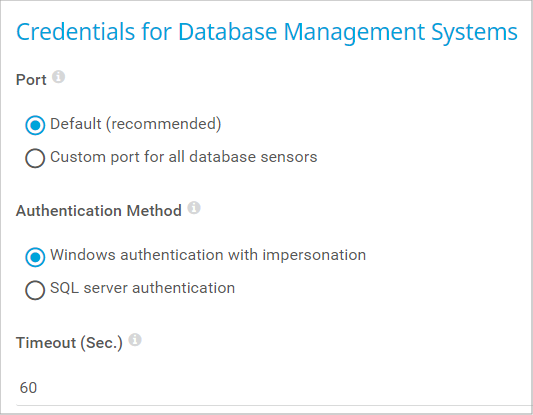The image size is (533, 415).
Task: Click the Timeout field containing 60
Action: (x=274, y=388)
